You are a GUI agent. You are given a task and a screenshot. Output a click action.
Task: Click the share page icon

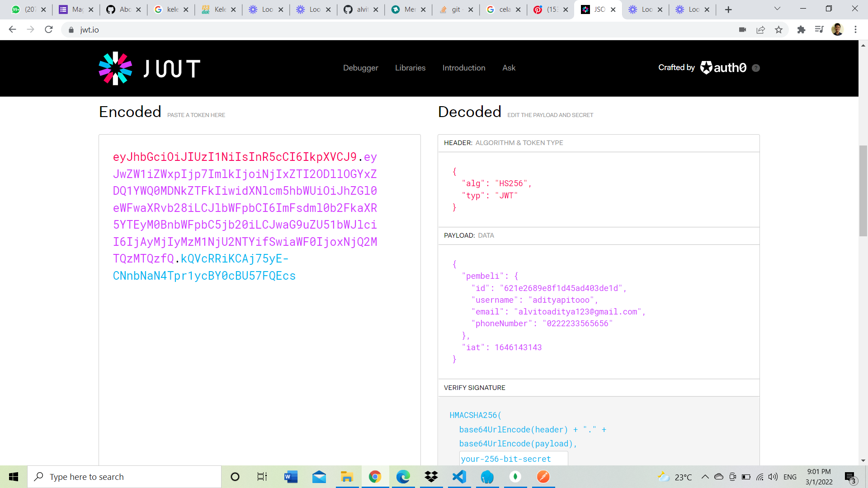tap(760, 29)
